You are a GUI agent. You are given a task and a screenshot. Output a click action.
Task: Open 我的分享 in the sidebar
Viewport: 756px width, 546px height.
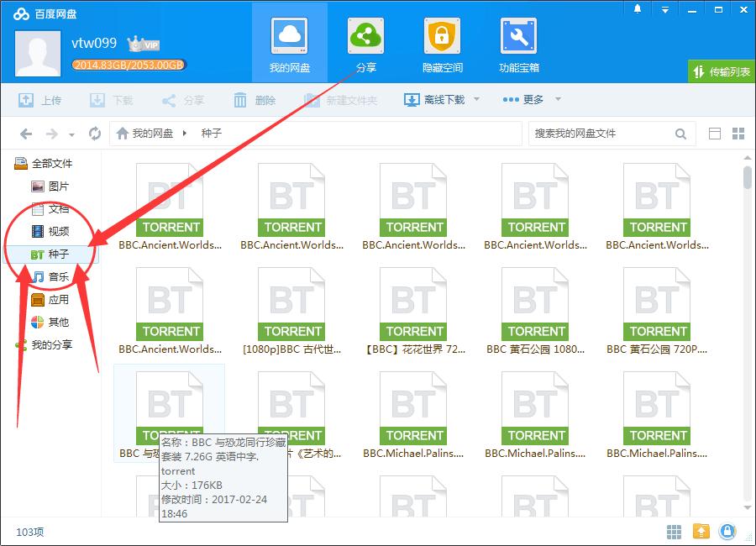(x=45, y=345)
